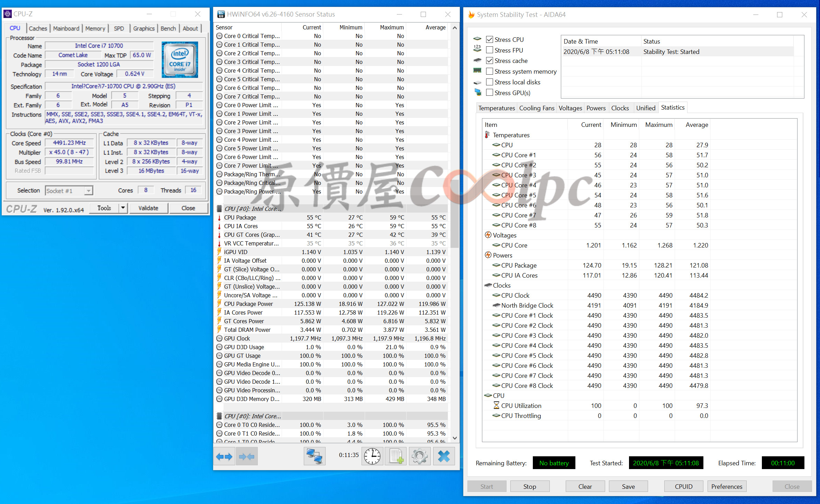The height and width of the screenshot is (504, 820).
Task: Click CPU Package Power lightning icon in HWiNFO
Action: tap(219, 304)
